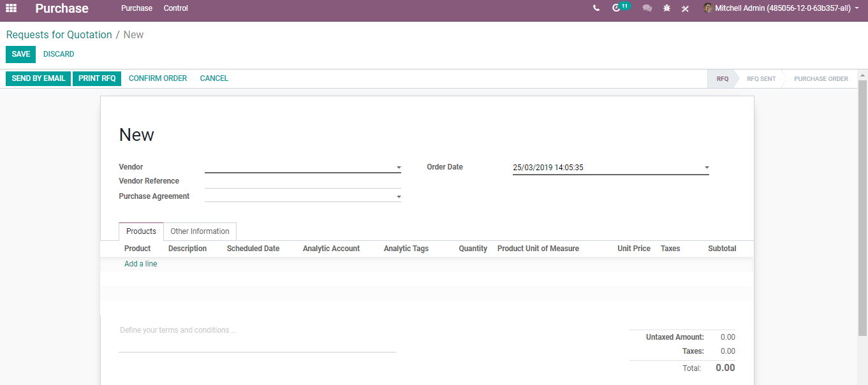Click the tools wrench icon in top bar
The image size is (868, 385).
(x=685, y=8)
